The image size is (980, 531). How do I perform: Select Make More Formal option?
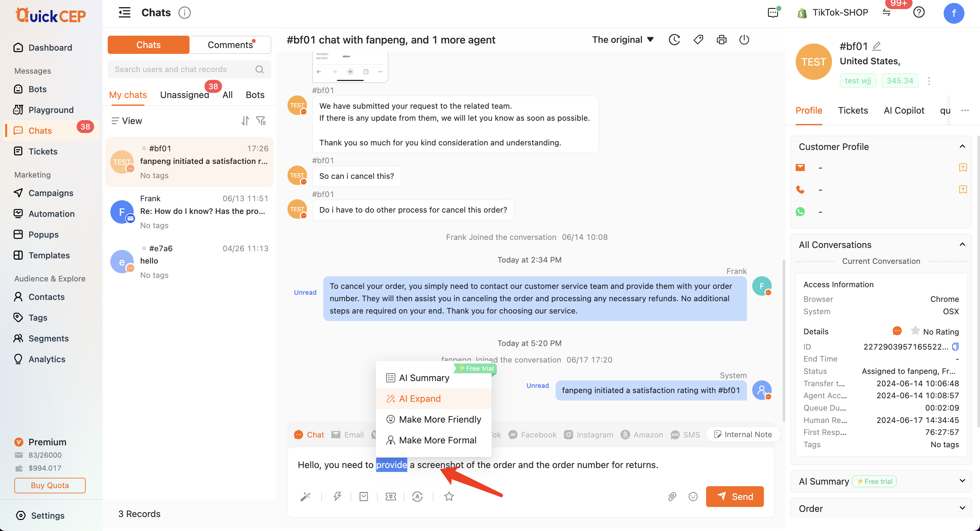coord(433,440)
